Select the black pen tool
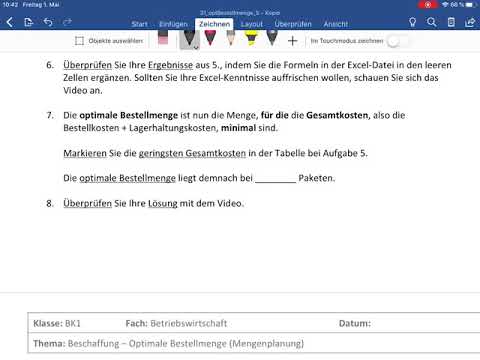 click(189, 38)
